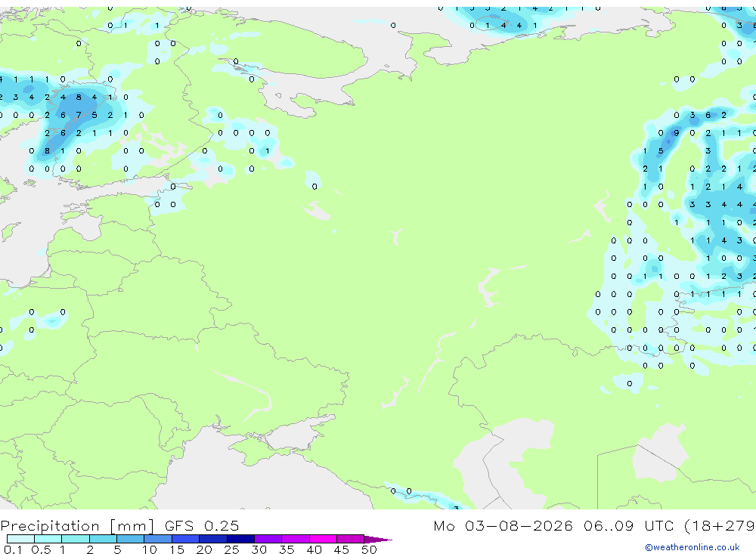
Task: Select the 35–40 mm violet legend swatch
Action: click(296, 539)
